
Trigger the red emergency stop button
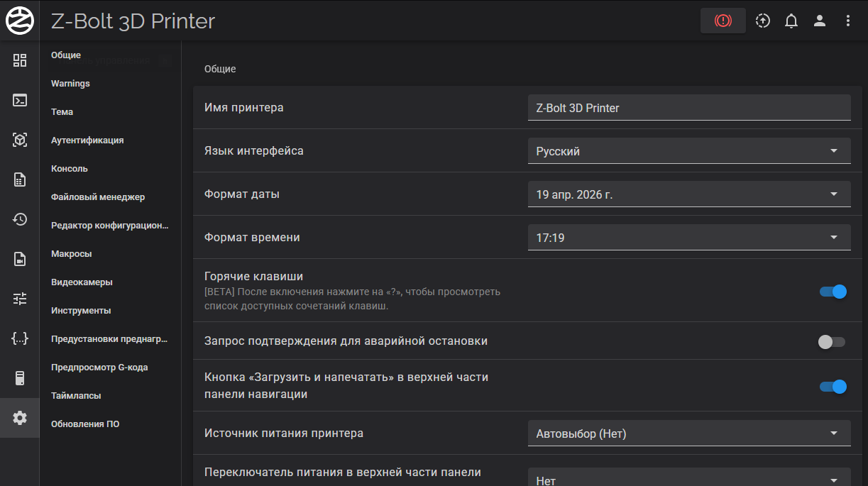pos(723,21)
